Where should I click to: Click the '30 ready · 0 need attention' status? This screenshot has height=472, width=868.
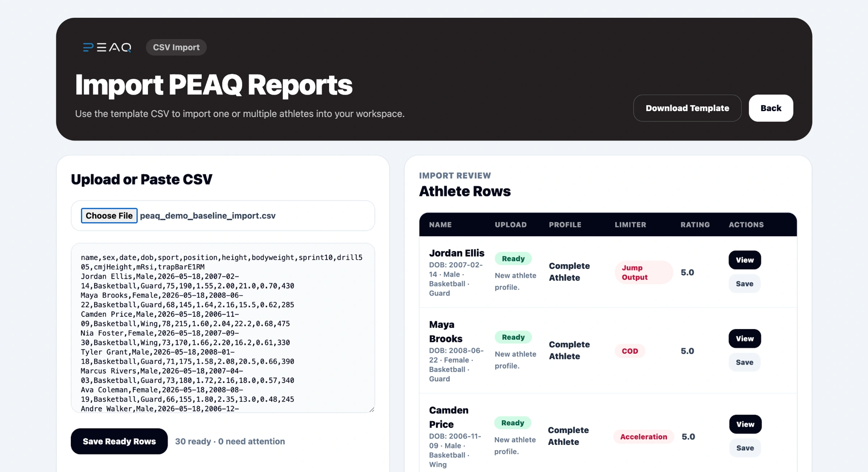coord(230,441)
